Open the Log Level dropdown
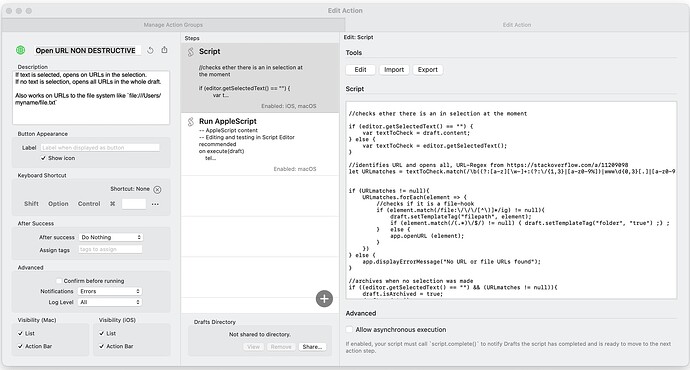The width and height of the screenshot is (690, 370). coord(110,302)
